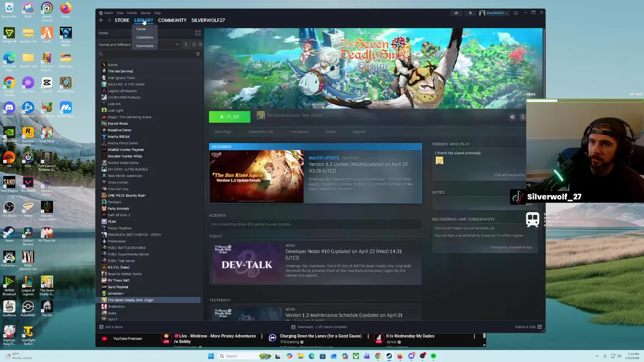Open the COMMUNITY tab

point(172,20)
